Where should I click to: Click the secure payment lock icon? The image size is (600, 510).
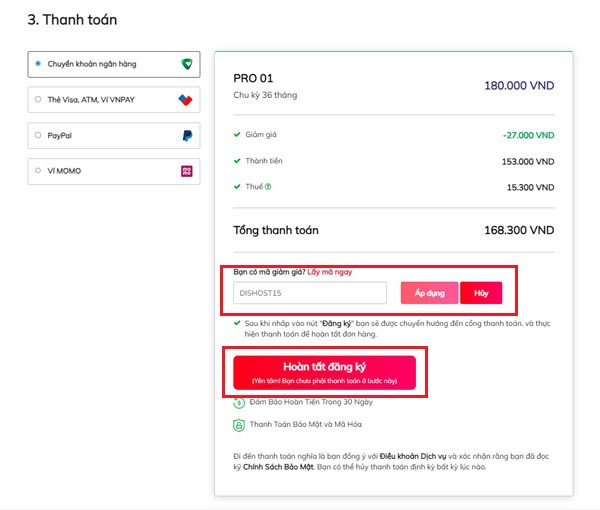(239, 425)
